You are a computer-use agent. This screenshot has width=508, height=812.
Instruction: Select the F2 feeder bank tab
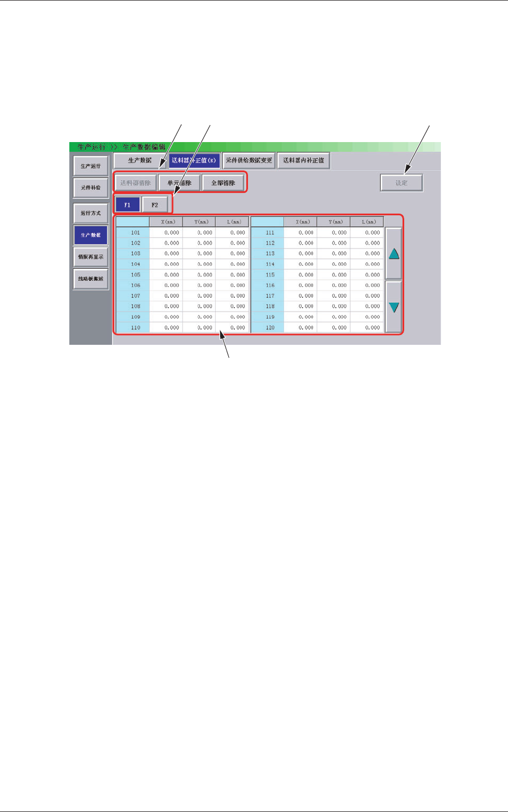point(155,205)
